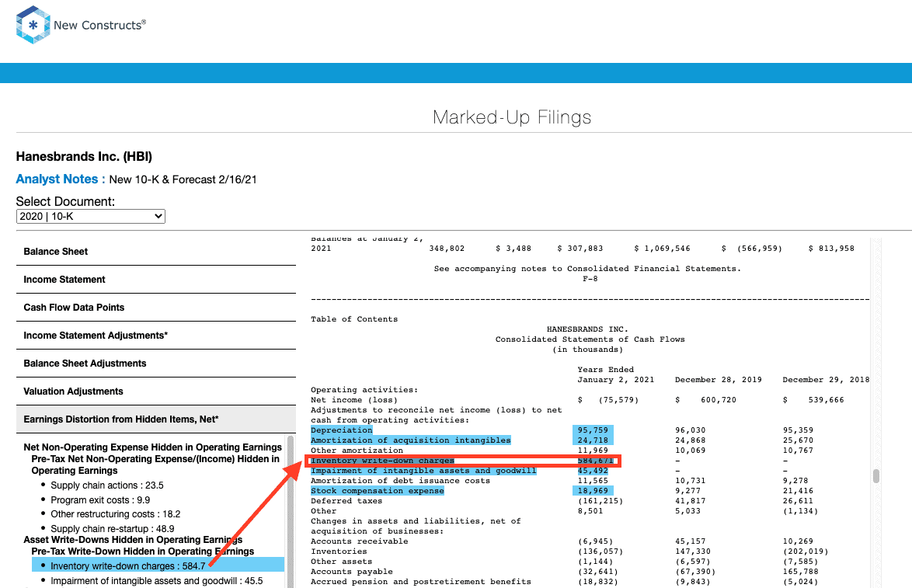Click the Supply chain actions : 23.5 item
This screenshot has height=588, width=912.
[107, 485]
